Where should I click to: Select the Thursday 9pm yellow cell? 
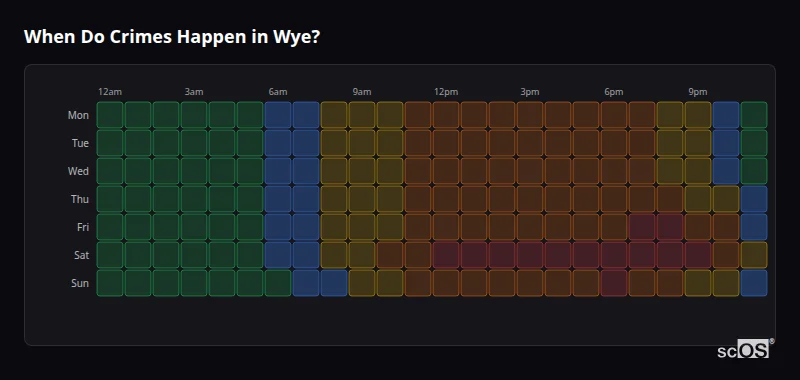[698, 199]
